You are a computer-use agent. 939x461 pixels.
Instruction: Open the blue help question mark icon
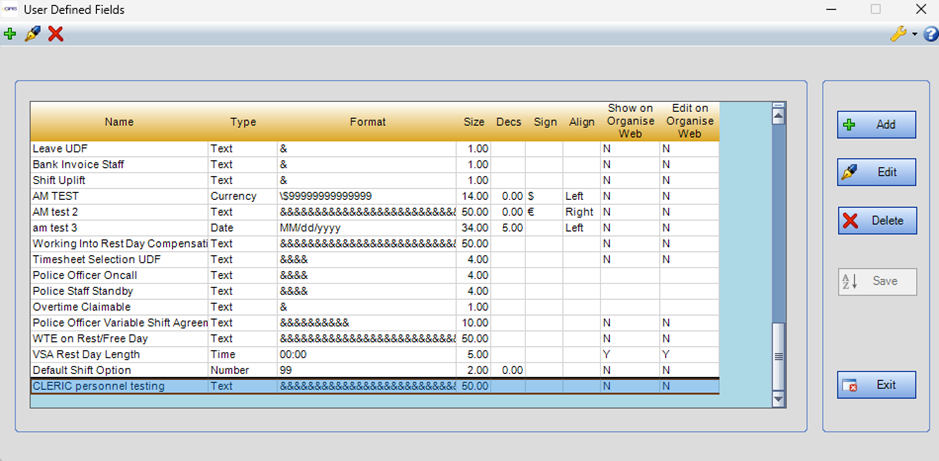pos(929,34)
